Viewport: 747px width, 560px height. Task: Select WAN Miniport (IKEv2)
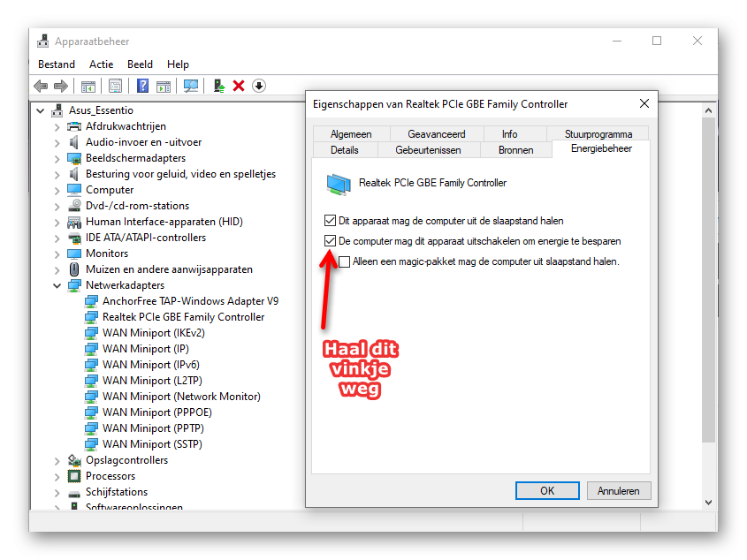(x=154, y=333)
